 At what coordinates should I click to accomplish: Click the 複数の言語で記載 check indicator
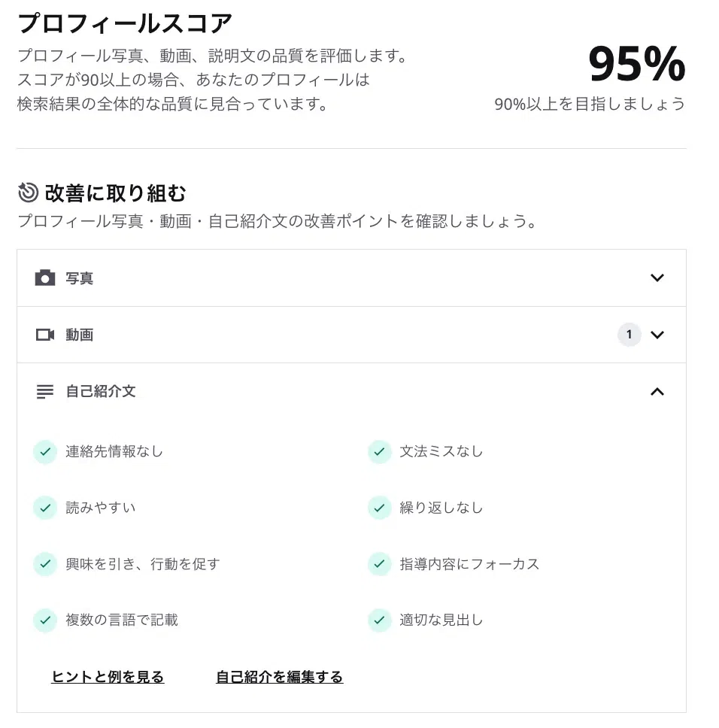point(45,620)
